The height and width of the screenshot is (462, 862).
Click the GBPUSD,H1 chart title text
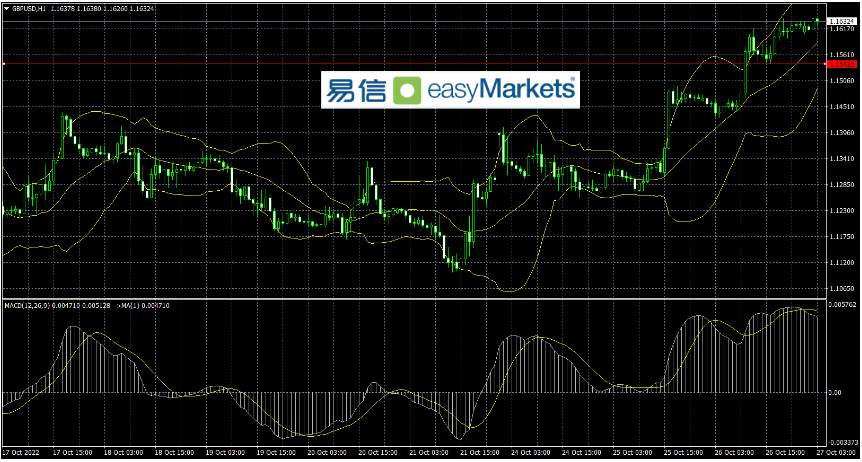29,8
